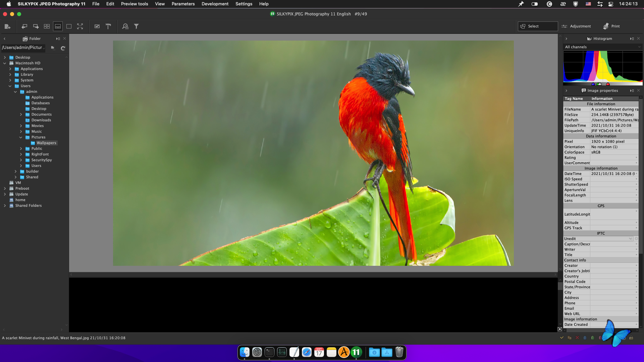This screenshot has height=362, width=644.
Task: Toggle the blue mark flag in status bar
Action: pyautogui.click(x=585, y=338)
